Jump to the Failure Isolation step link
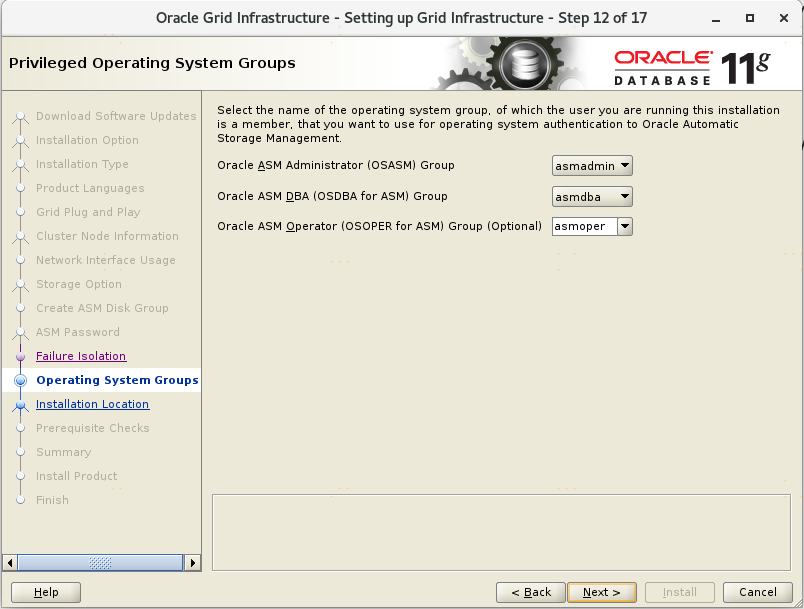The height and width of the screenshot is (609, 804). coord(81,356)
